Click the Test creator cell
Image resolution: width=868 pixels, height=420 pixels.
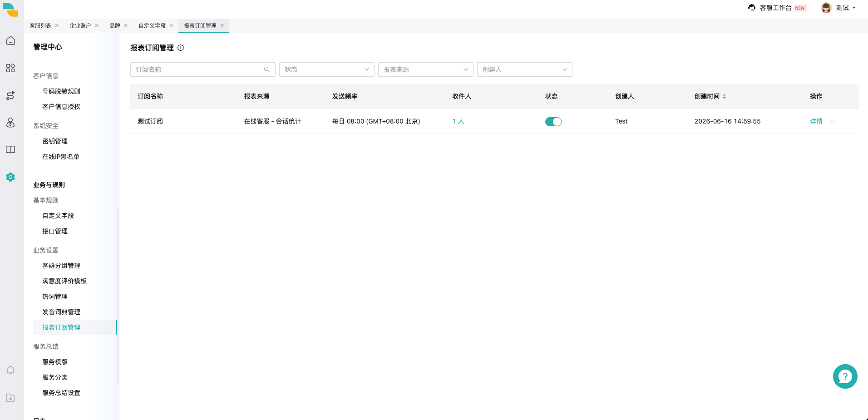(621, 121)
